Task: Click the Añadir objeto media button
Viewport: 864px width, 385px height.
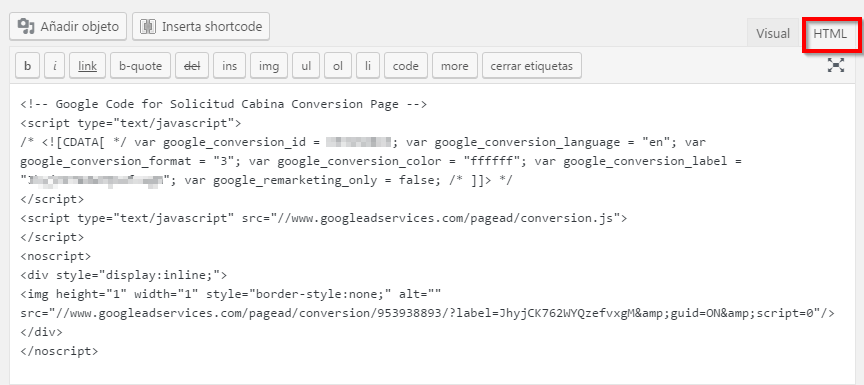Action: click(x=68, y=26)
